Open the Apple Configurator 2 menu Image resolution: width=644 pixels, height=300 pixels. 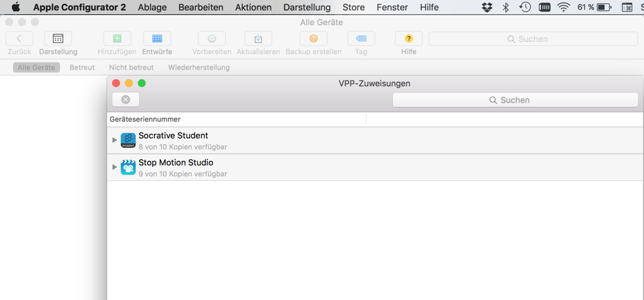pos(80,7)
